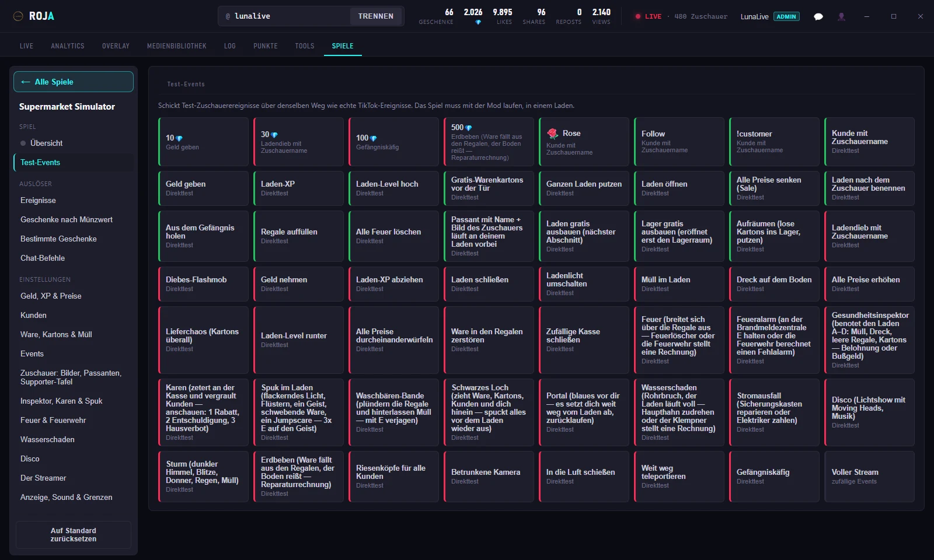Run the Betrunkene Kamera test
Image resolution: width=934 pixels, height=560 pixels.
pyautogui.click(x=489, y=476)
